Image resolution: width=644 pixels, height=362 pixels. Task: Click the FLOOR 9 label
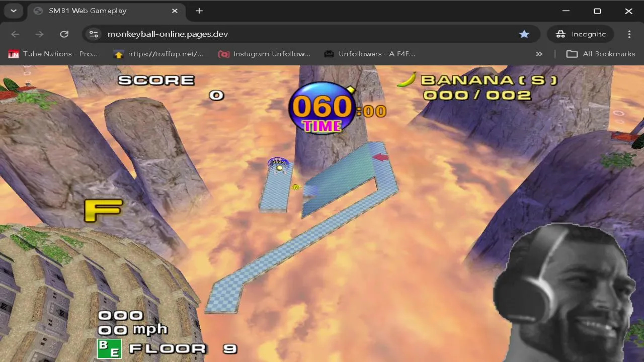183,348
